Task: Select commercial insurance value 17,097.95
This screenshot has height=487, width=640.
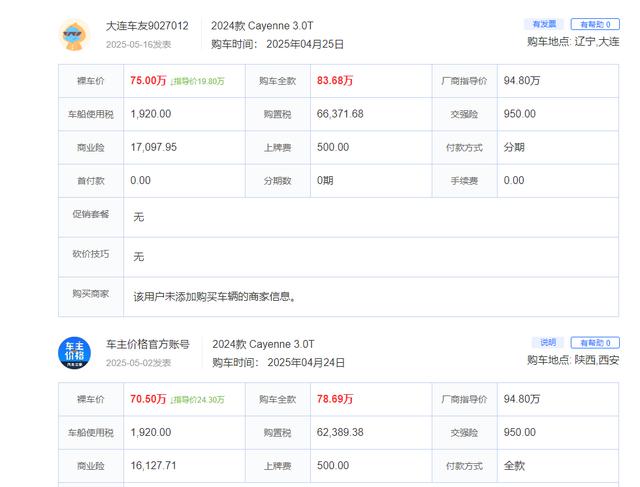Action: pyautogui.click(x=153, y=147)
